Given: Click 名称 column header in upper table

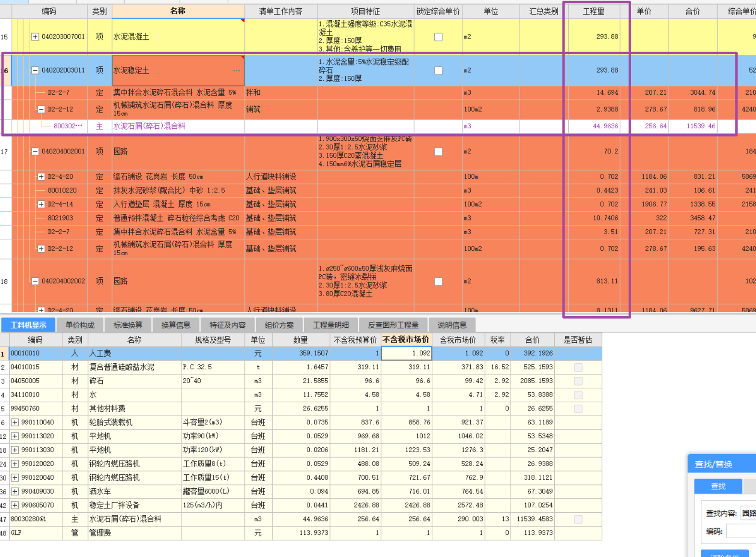Looking at the screenshot, I should (x=178, y=11).
